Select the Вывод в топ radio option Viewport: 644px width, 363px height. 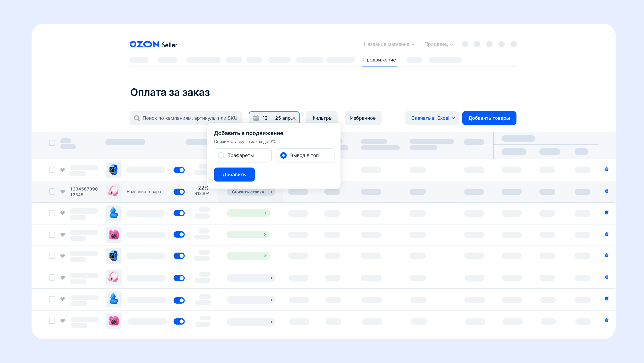click(x=305, y=155)
